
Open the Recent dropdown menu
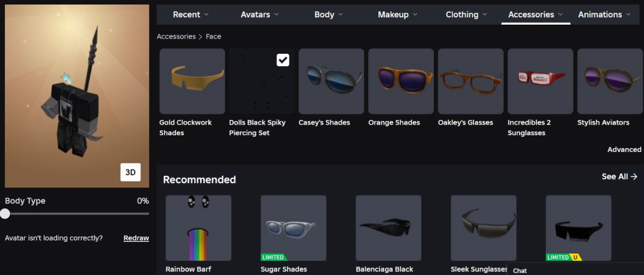pos(191,14)
